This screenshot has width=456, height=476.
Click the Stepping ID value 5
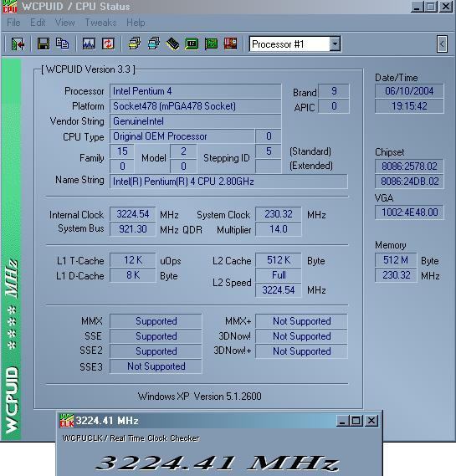click(x=269, y=151)
